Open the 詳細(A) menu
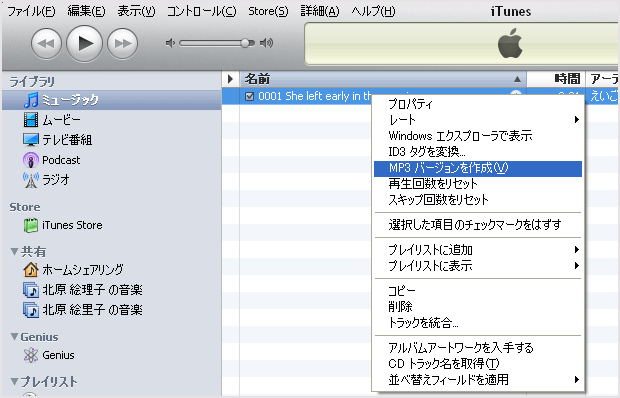Viewport: 620px width, 398px height. pos(320,11)
